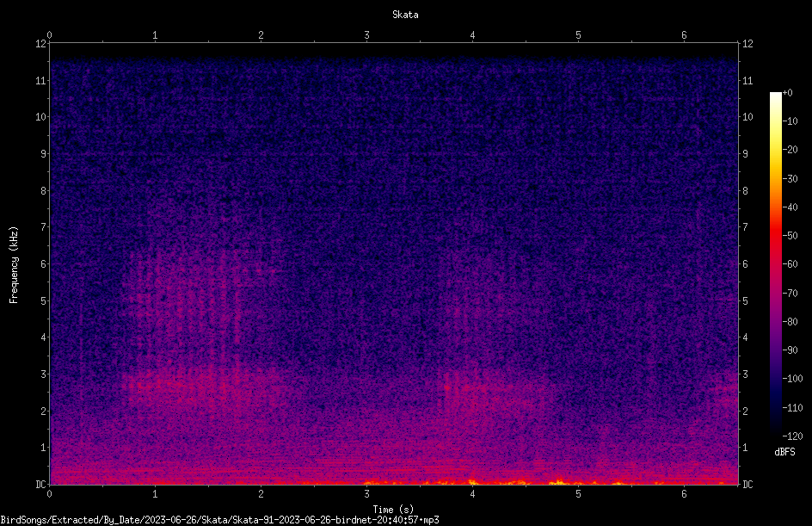Click the "Skata" title above the spectrogram
The image size is (812, 526).
point(405,15)
